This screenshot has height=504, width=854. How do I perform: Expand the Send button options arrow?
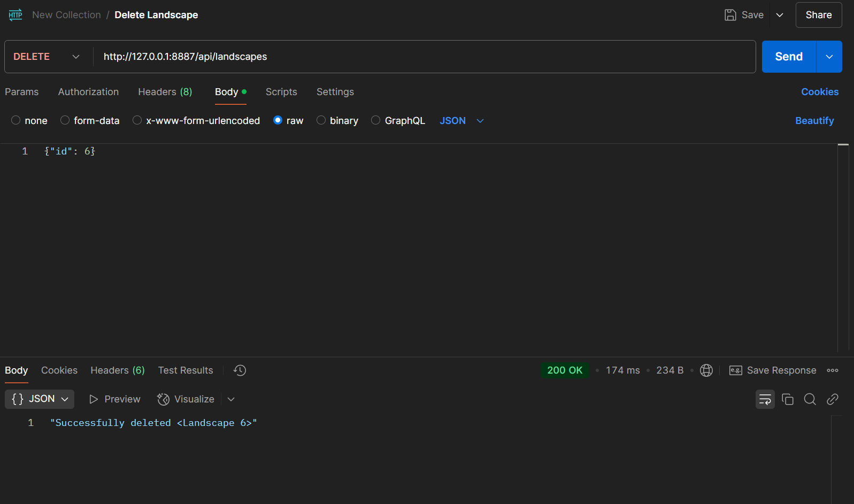point(829,57)
